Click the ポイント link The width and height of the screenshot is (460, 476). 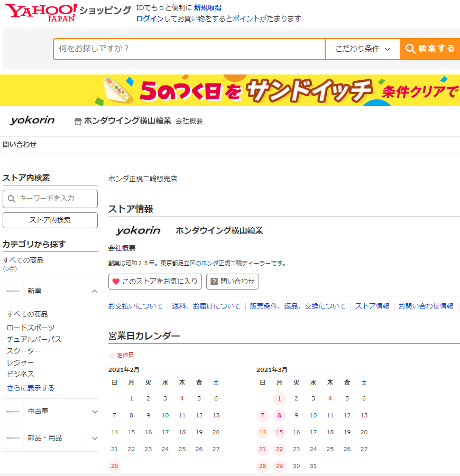click(246, 18)
